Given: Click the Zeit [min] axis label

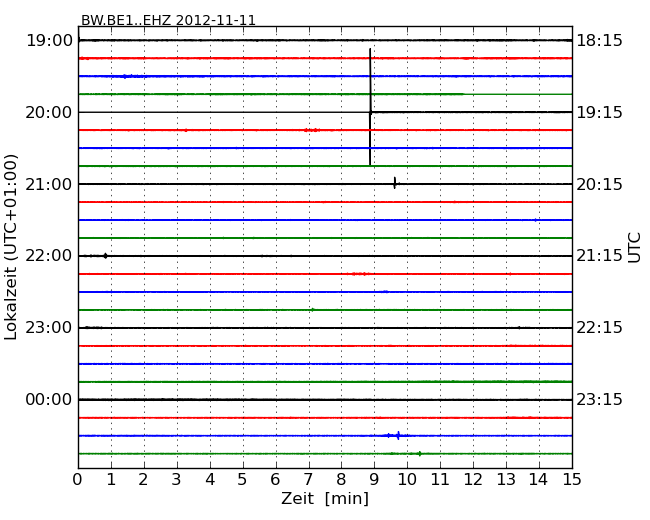Looking at the screenshot, I should [x=325, y=498].
